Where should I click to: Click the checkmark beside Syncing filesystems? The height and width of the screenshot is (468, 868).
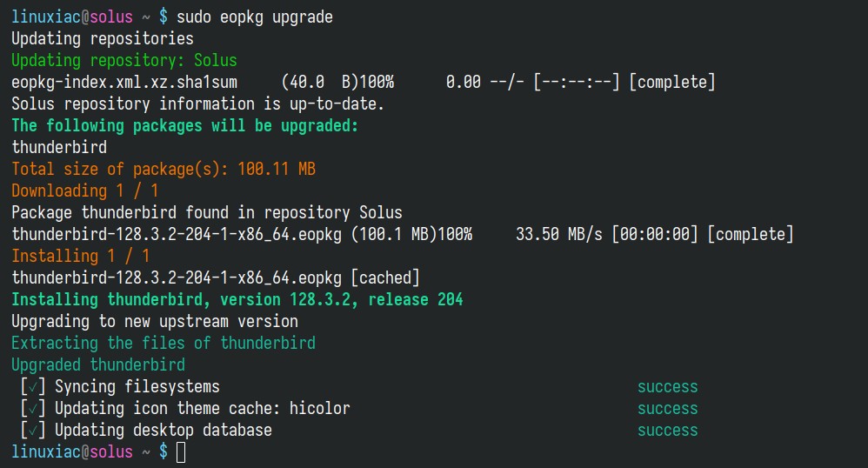[33, 386]
